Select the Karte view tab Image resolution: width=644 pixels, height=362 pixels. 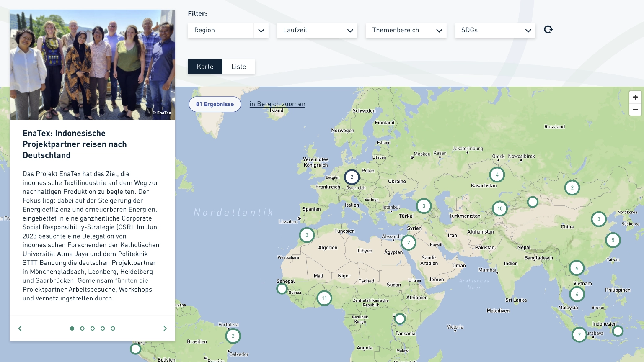pos(205,67)
